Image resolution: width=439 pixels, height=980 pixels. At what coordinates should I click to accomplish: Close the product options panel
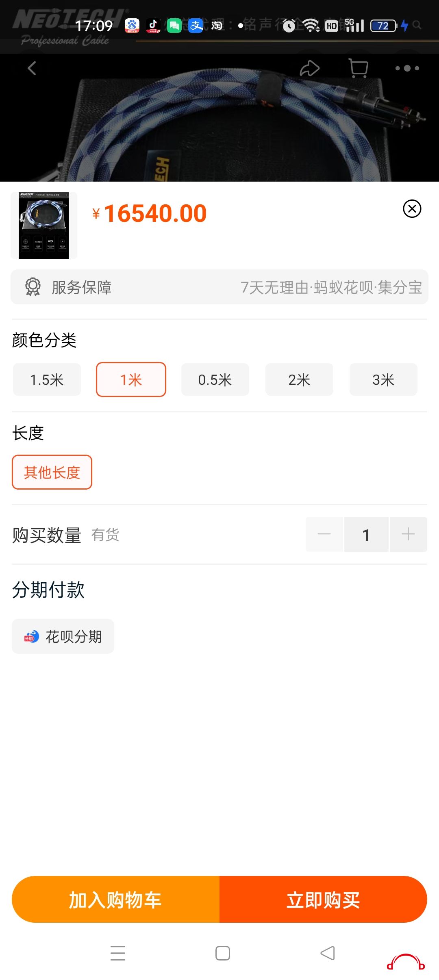(412, 209)
